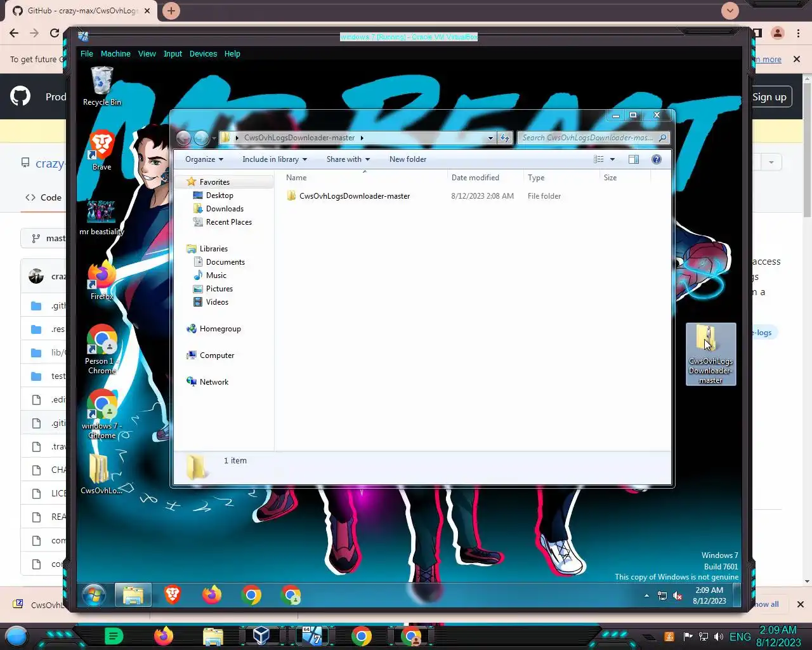Select Network in the navigation pane
Screen dimensions: 812x650
(214, 382)
